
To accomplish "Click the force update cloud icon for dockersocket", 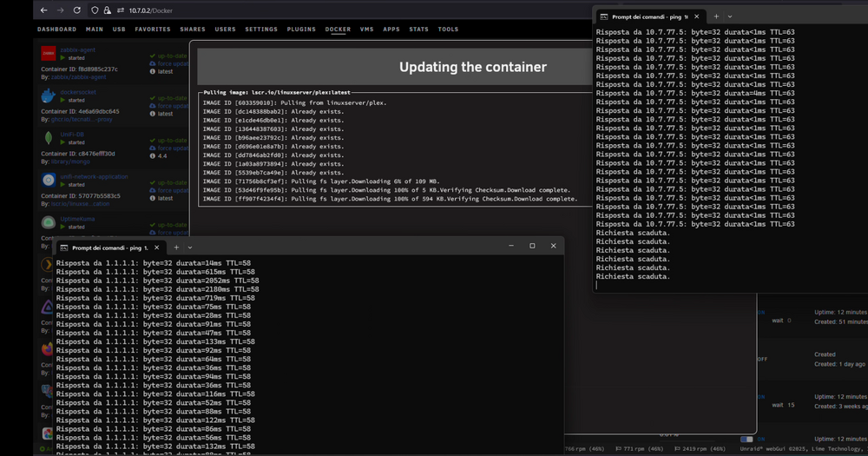I will tap(152, 106).
